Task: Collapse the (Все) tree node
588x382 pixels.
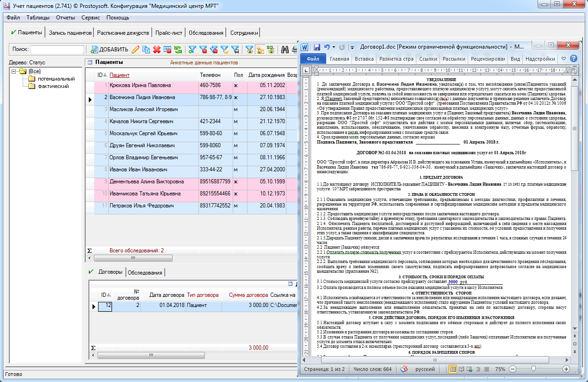Action: 14,71
